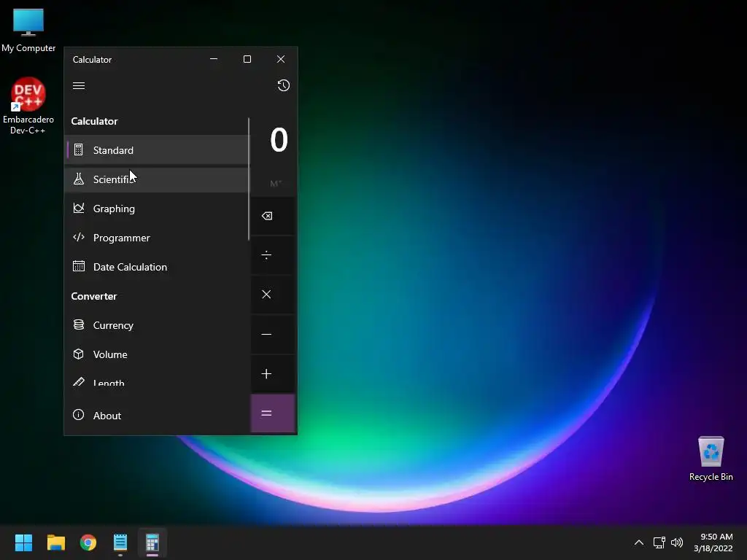This screenshot has width=747, height=560.
Task: Open the calculation history panel
Action: pyautogui.click(x=284, y=86)
